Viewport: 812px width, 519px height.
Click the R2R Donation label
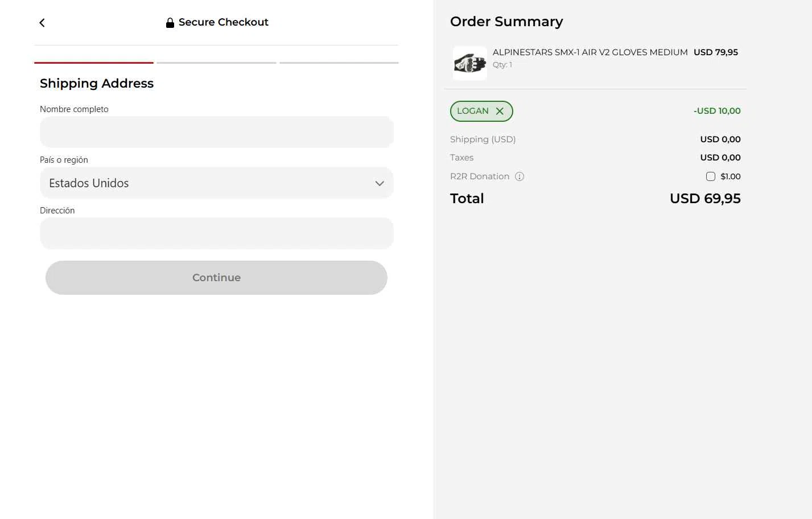pos(480,176)
